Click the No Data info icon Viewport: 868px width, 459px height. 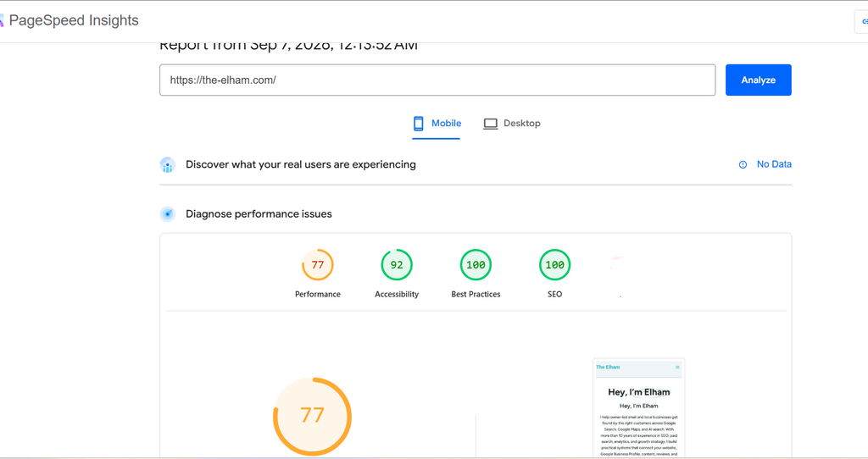coord(743,164)
